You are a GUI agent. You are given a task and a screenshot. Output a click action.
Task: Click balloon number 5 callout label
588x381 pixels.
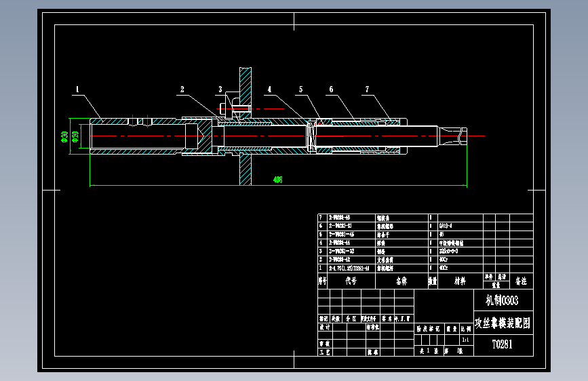click(300, 89)
